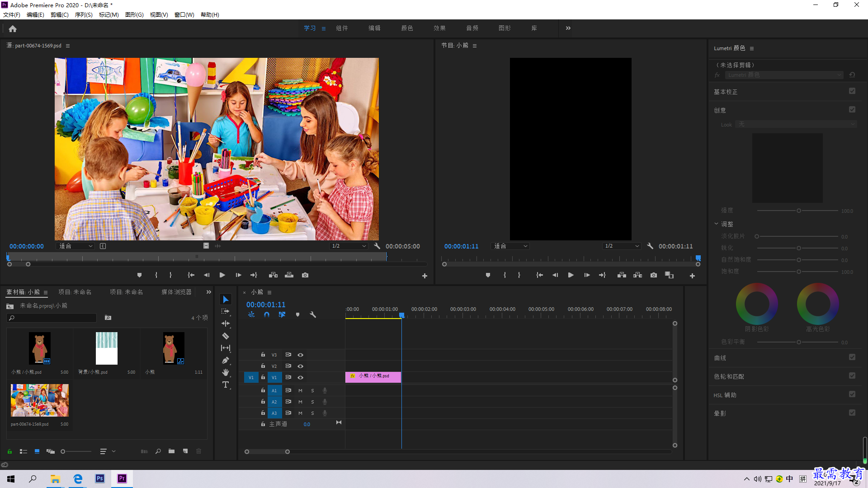Switch to 编辑 workspace tab

coord(374,28)
